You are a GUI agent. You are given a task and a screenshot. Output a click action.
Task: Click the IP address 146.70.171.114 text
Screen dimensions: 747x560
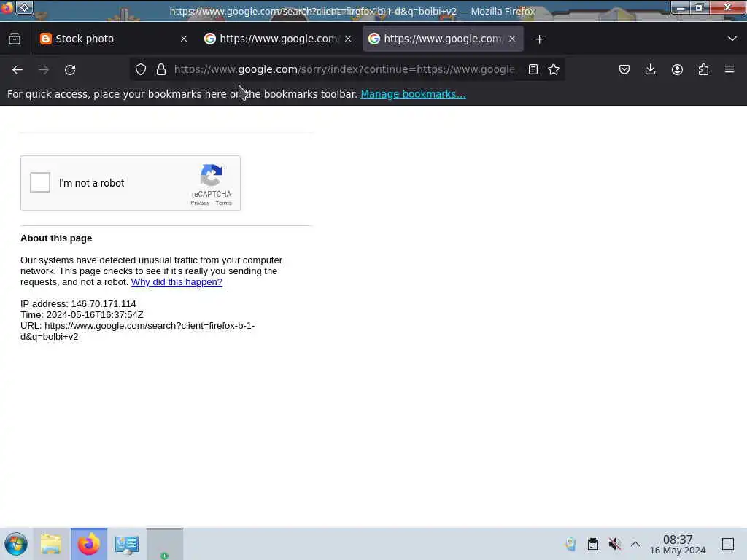[78, 304]
